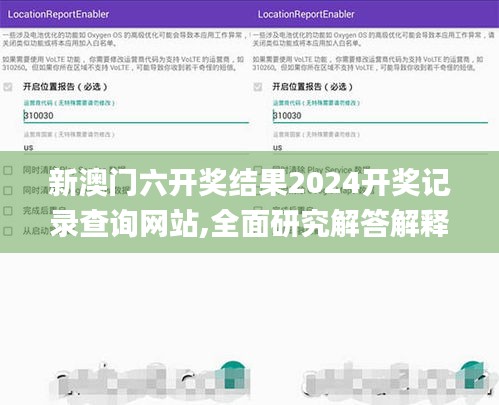Tick the left 开启位置报告（必选）checkbox
This screenshot has width=499, height=405.
(8, 87)
